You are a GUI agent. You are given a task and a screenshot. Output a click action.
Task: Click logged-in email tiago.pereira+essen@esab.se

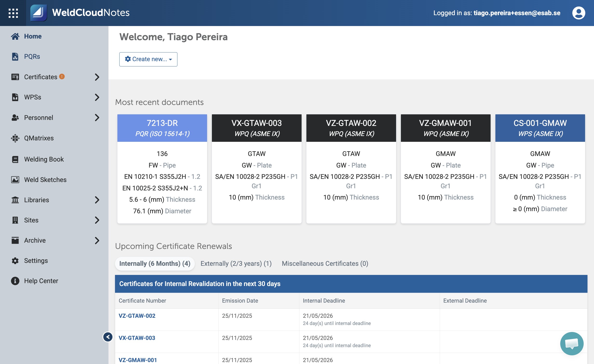tap(517, 13)
